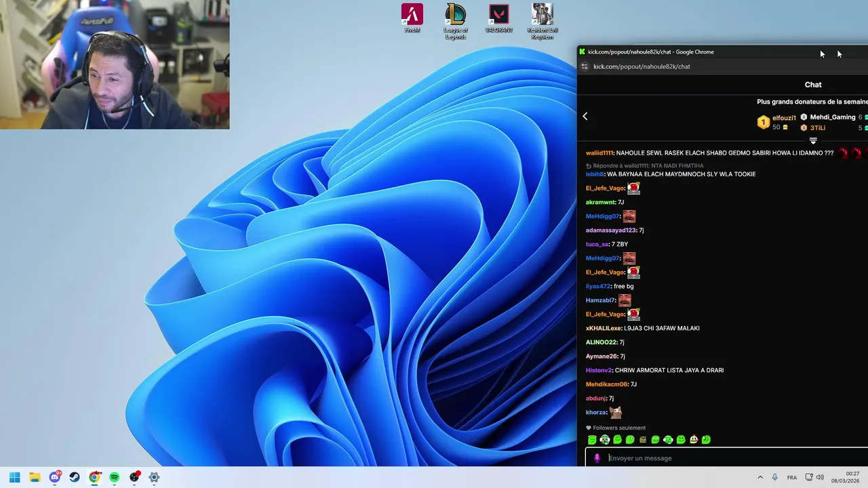Open the Windows Start menu

point(14,477)
